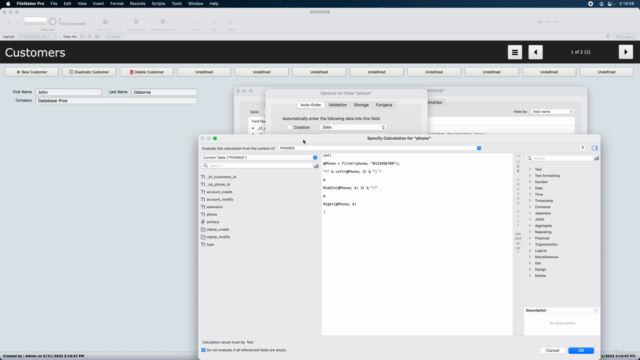
Task: Open the Current Table (PHONES) dropdown
Action: click(x=259, y=158)
